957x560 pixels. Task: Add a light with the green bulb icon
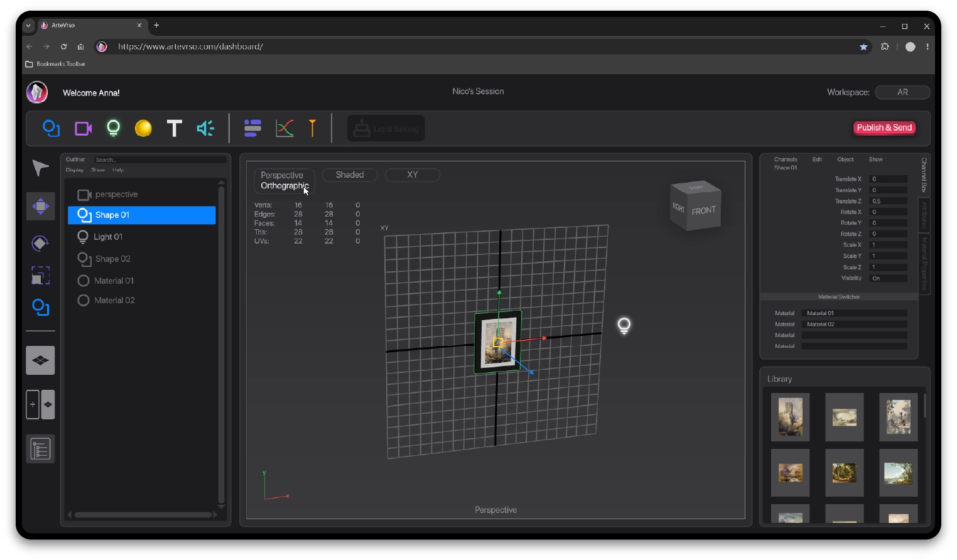[113, 128]
